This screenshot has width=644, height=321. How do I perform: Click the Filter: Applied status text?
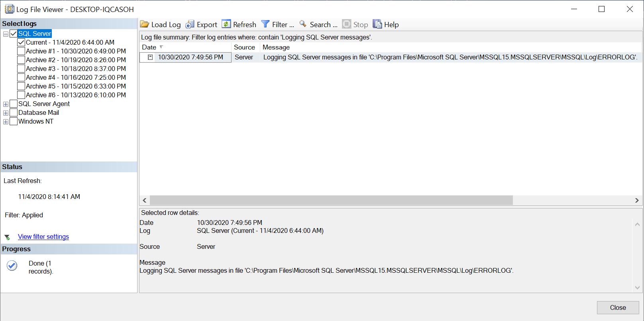point(24,215)
